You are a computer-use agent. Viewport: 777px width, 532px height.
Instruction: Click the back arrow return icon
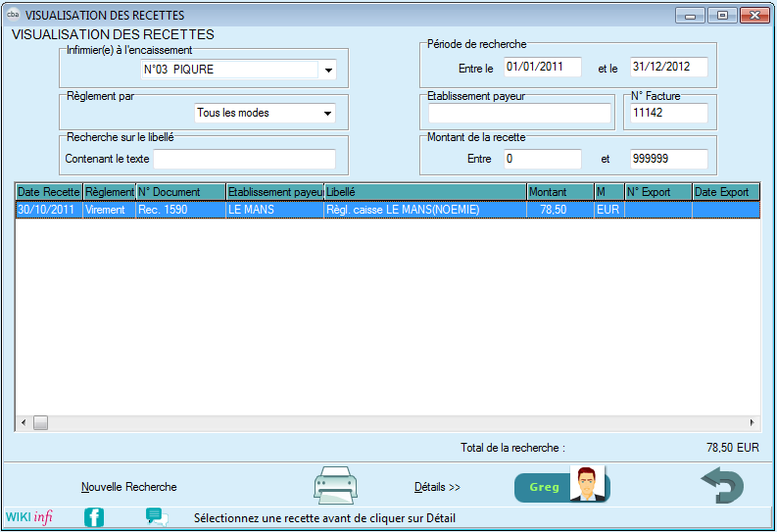point(722,485)
